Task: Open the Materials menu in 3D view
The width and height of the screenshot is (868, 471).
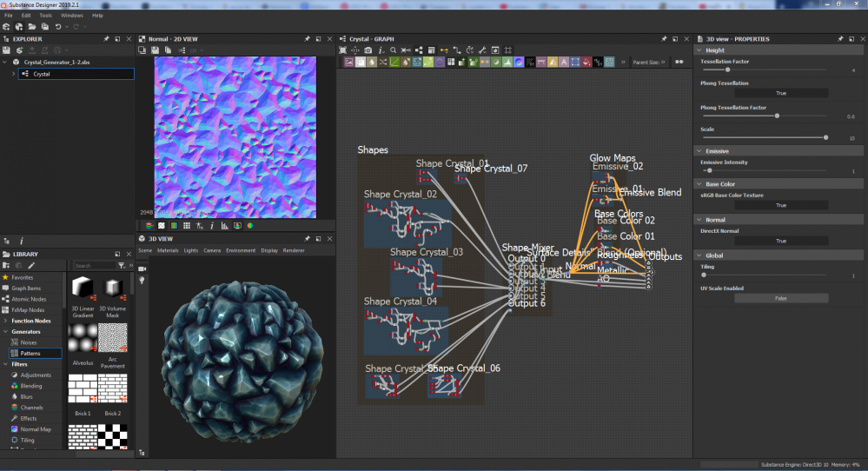Action: (x=167, y=250)
